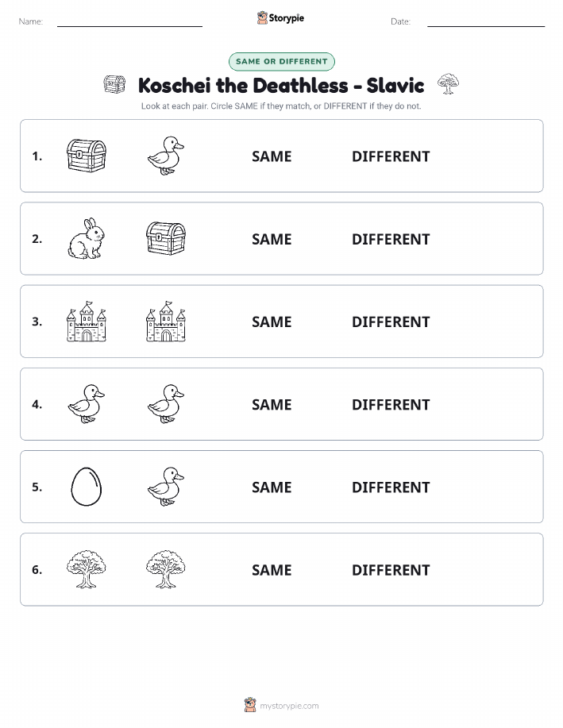The height and width of the screenshot is (728, 563).
Task: Choose SAME for pair 3
Action: click(x=272, y=322)
